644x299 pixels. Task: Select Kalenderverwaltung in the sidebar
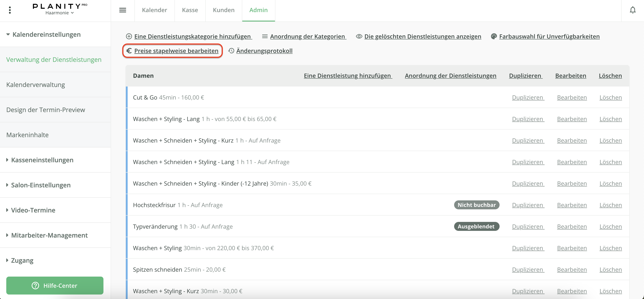pyautogui.click(x=36, y=84)
